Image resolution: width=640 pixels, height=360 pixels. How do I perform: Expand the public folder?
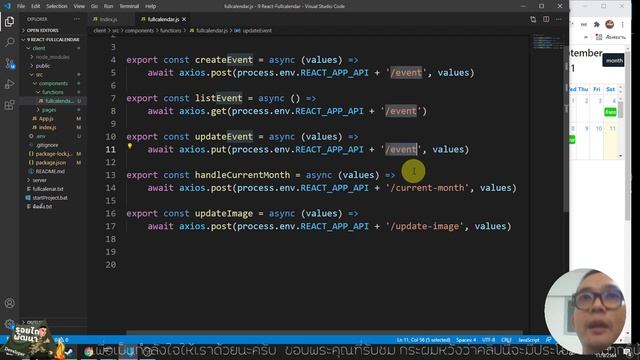point(42,66)
